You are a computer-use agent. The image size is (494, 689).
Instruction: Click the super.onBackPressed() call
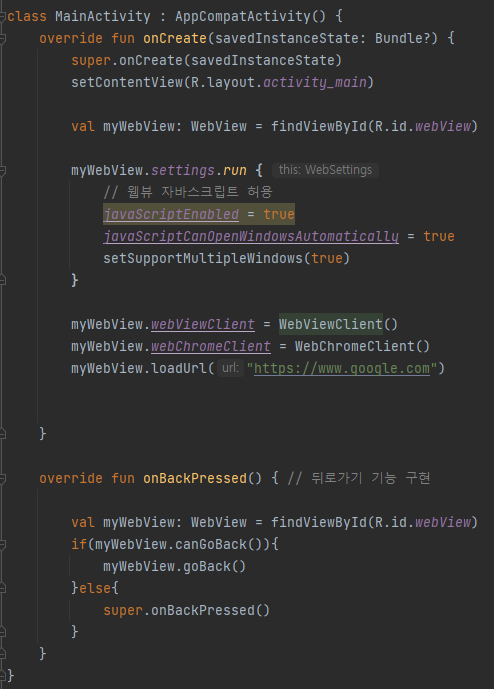(x=186, y=610)
